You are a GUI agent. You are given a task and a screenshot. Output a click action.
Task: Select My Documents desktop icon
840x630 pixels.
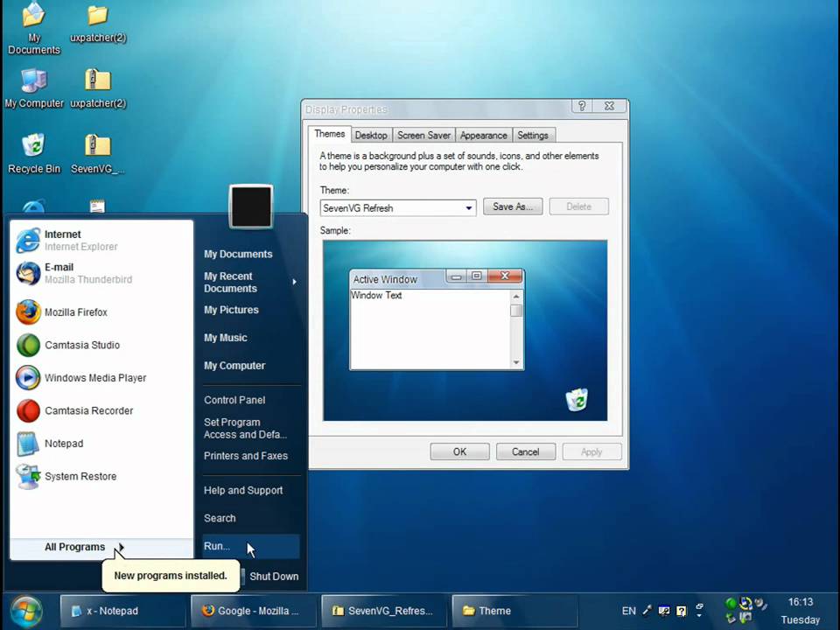(x=34, y=28)
